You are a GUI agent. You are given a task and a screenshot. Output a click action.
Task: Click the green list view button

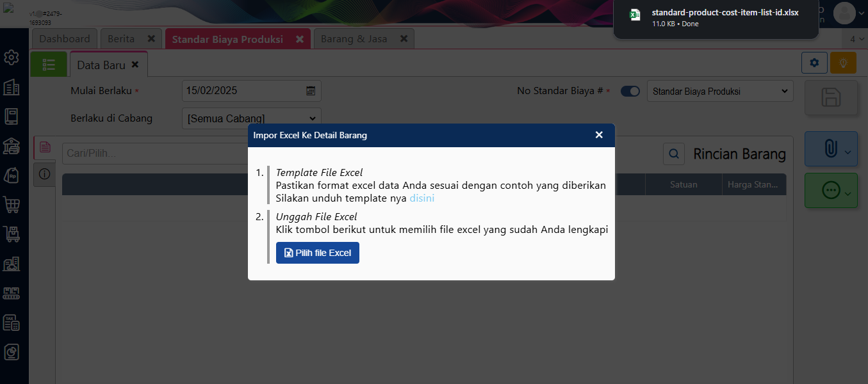(x=49, y=64)
